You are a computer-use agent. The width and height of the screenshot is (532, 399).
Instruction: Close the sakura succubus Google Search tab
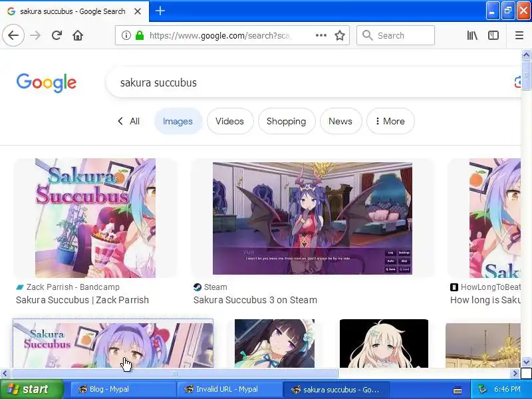(138, 11)
